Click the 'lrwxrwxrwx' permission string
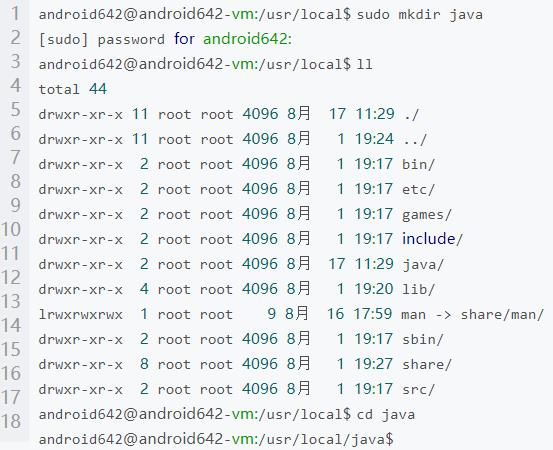This screenshot has width=553, height=450. [80, 314]
